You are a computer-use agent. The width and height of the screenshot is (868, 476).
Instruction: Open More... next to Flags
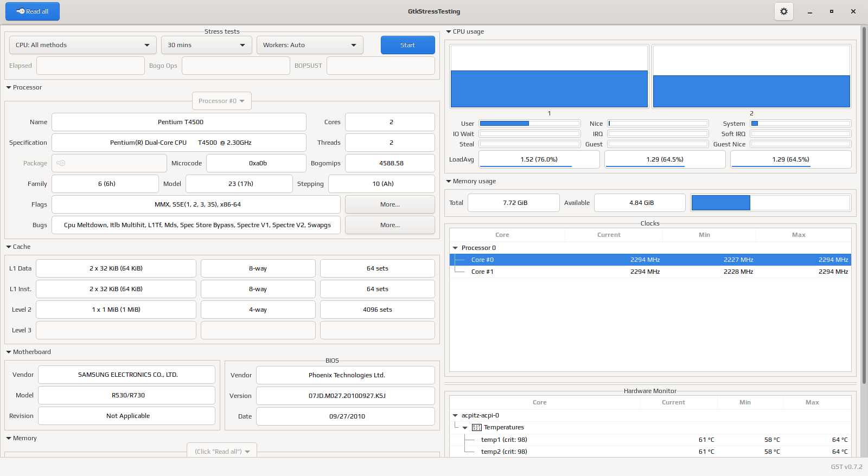[x=390, y=204]
